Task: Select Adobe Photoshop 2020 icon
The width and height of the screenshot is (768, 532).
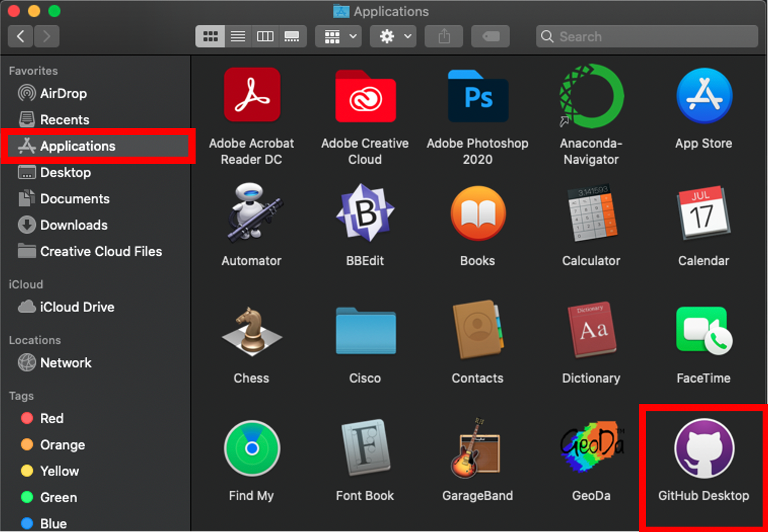Action: [x=478, y=96]
